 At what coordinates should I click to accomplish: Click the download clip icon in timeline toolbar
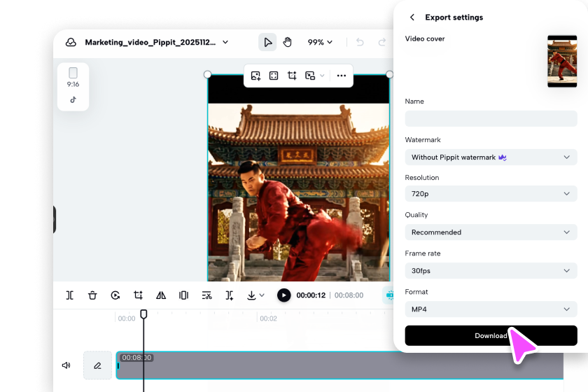pyautogui.click(x=251, y=295)
